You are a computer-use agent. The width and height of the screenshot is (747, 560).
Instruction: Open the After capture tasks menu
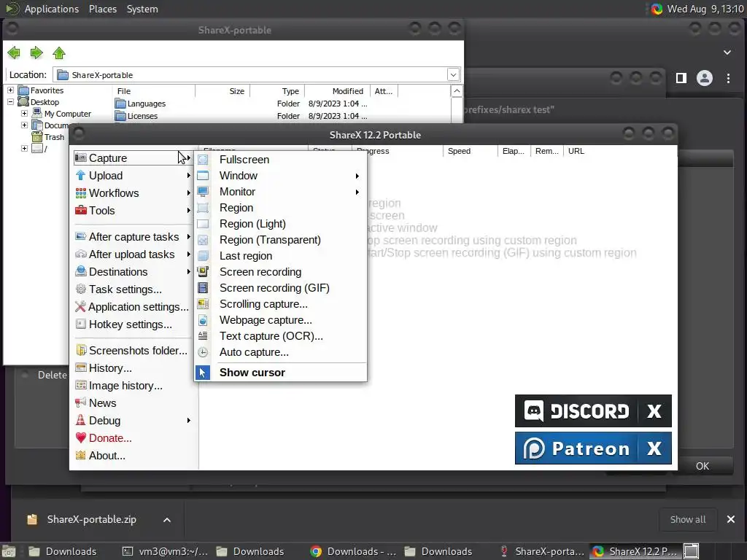coord(133,237)
